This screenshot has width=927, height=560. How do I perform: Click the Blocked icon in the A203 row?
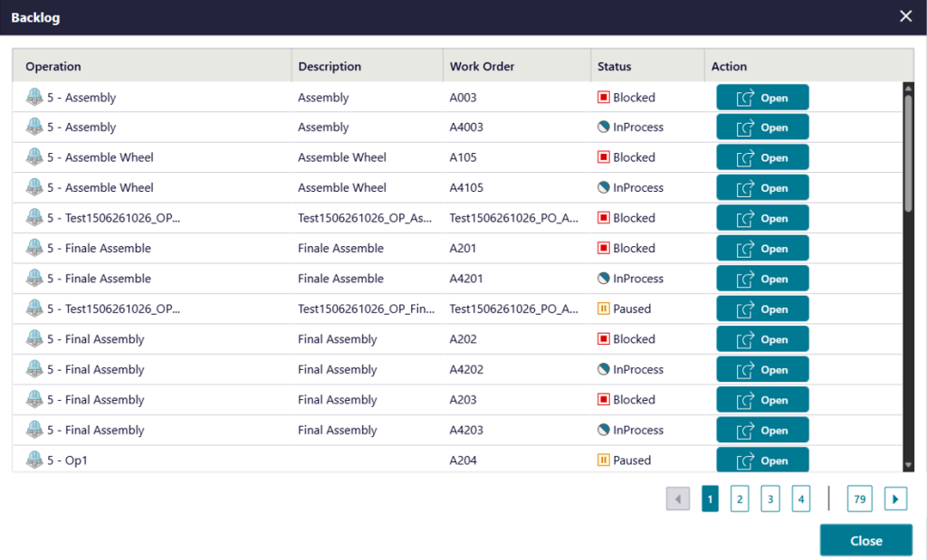coord(603,399)
